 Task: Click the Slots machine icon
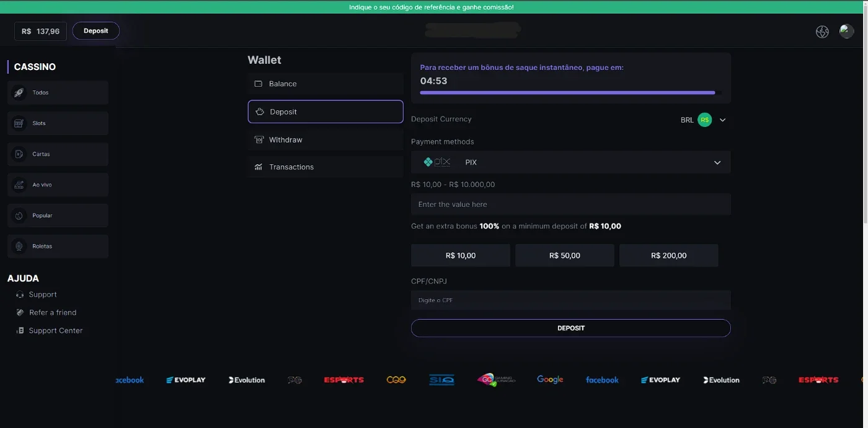pos(19,123)
